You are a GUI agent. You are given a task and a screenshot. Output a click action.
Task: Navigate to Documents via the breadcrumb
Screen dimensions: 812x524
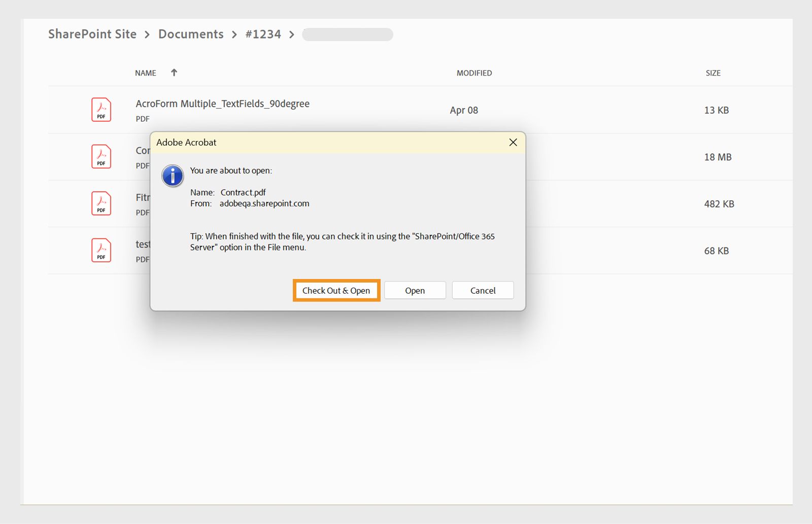pyautogui.click(x=191, y=34)
